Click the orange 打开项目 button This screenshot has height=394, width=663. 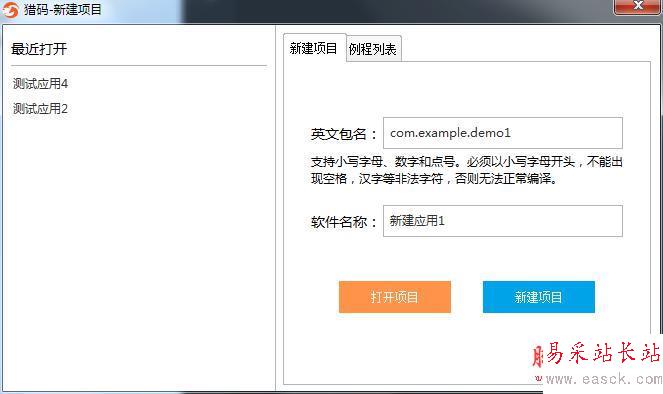[x=395, y=297]
